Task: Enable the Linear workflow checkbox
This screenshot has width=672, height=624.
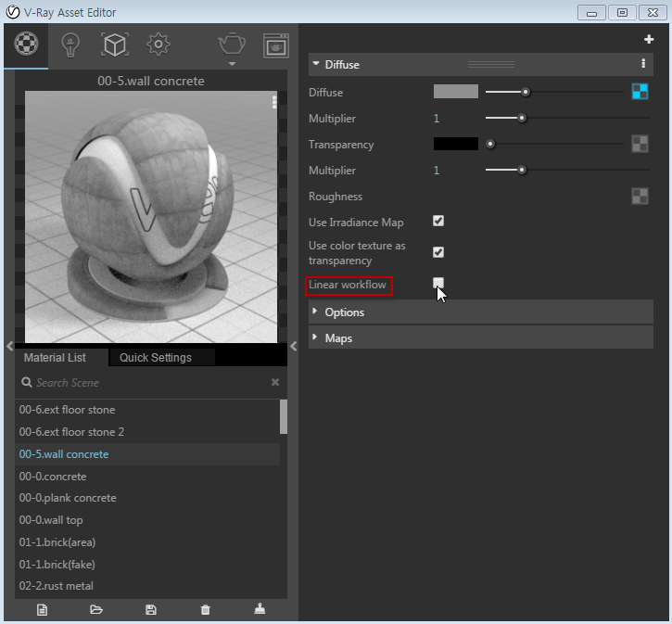Action: tap(438, 283)
